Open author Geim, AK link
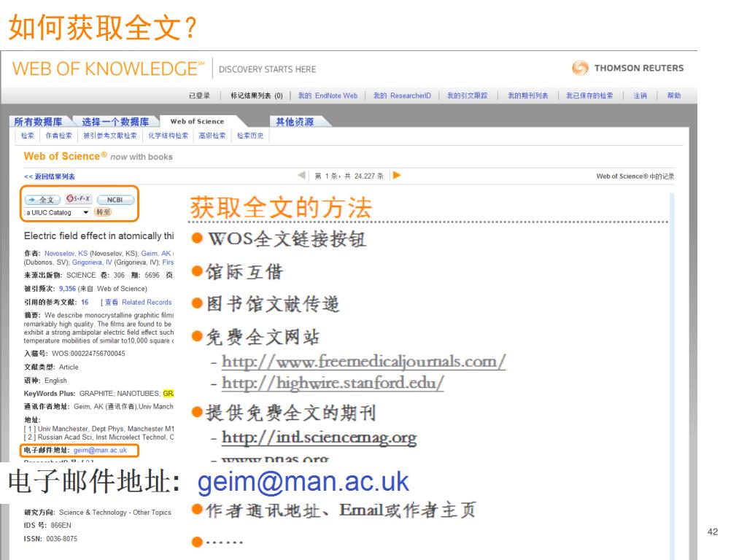Image resolution: width=747 pixels, height=560 pixels. [156, 253]
